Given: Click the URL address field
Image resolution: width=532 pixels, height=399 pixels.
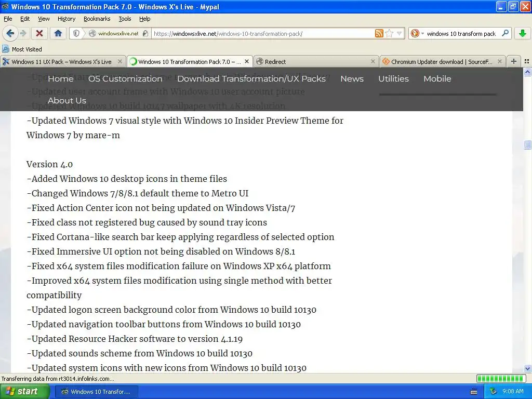Looking at the screenshot, I should (x=263, y=33).
